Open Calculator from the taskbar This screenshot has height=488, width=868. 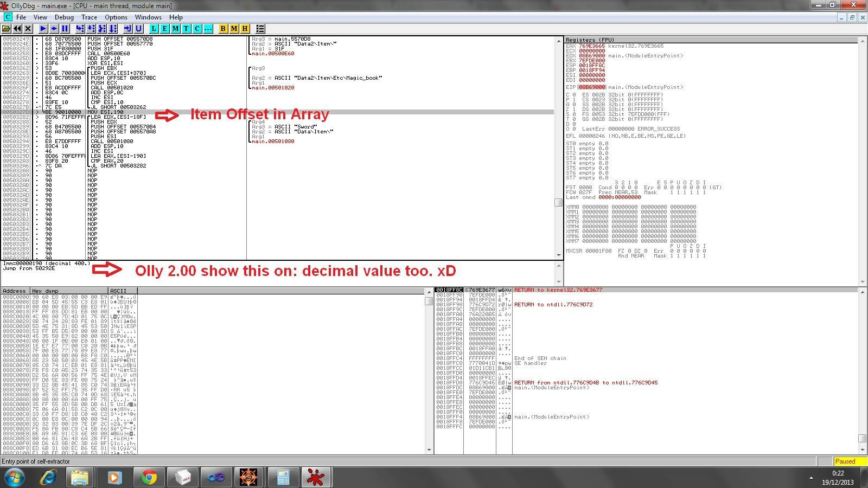[x=283, y=478]
